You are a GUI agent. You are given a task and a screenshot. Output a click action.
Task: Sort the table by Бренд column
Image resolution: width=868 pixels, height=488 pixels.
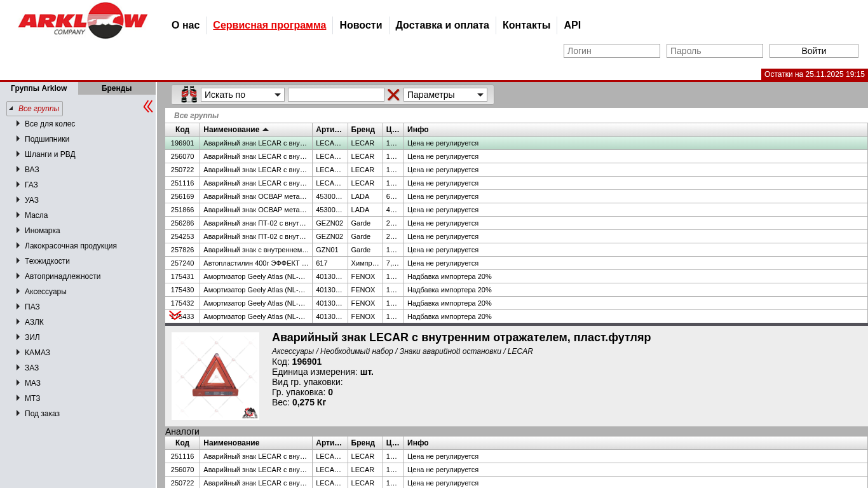(x=363, y=130)
